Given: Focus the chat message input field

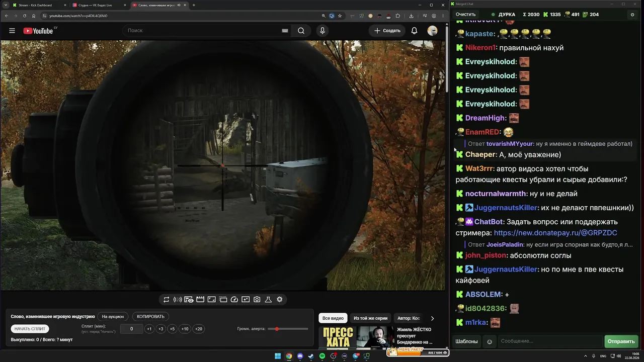Looking at the screenshot, I should click(550, 341).
